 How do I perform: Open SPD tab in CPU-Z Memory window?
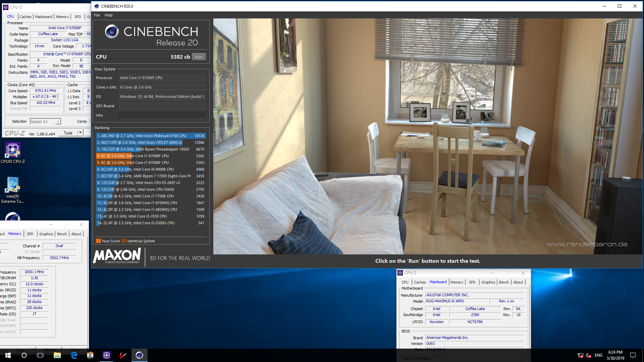point(30,234)
